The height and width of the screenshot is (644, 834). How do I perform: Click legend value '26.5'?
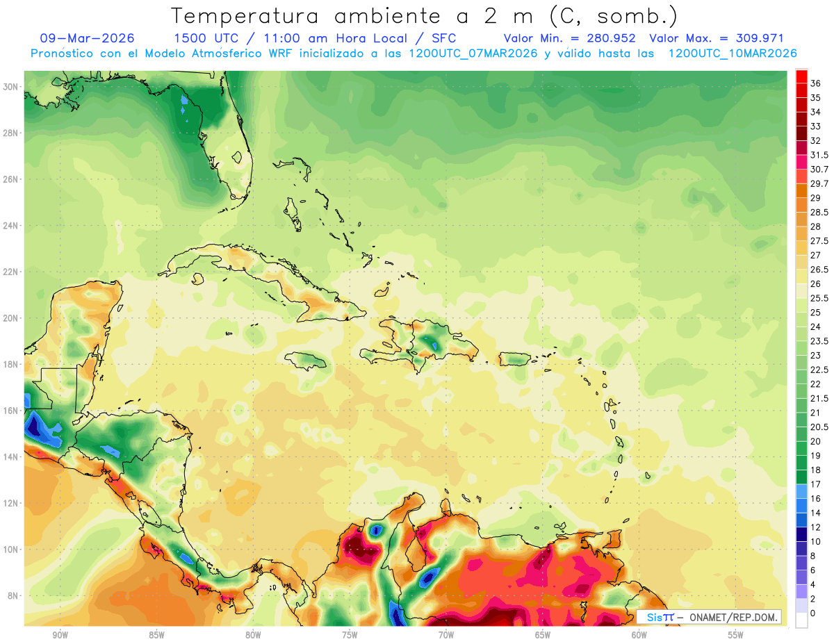819,270
